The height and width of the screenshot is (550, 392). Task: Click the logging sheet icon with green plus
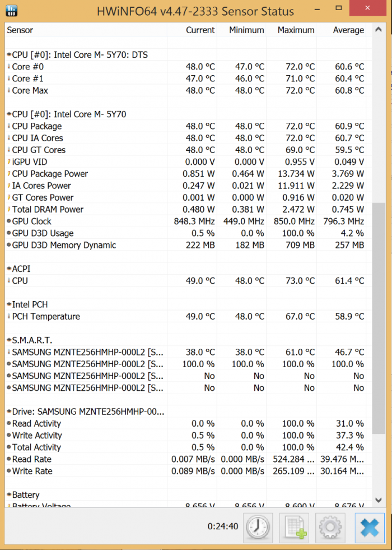coord(295,527)
